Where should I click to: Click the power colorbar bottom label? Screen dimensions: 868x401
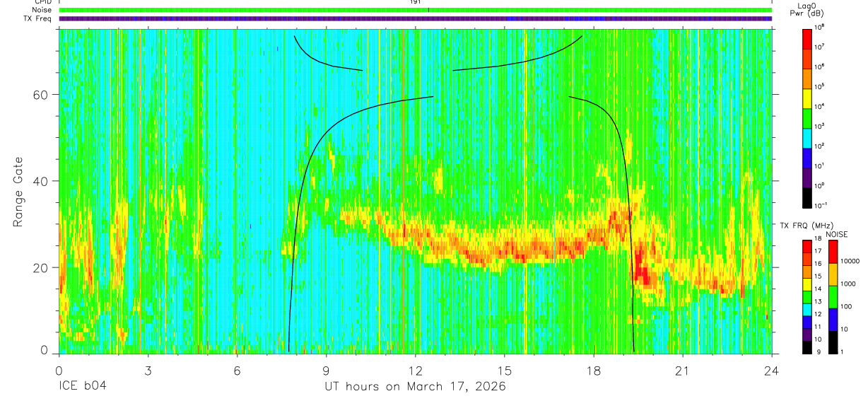pyautogui.click(x=821, y=205)
